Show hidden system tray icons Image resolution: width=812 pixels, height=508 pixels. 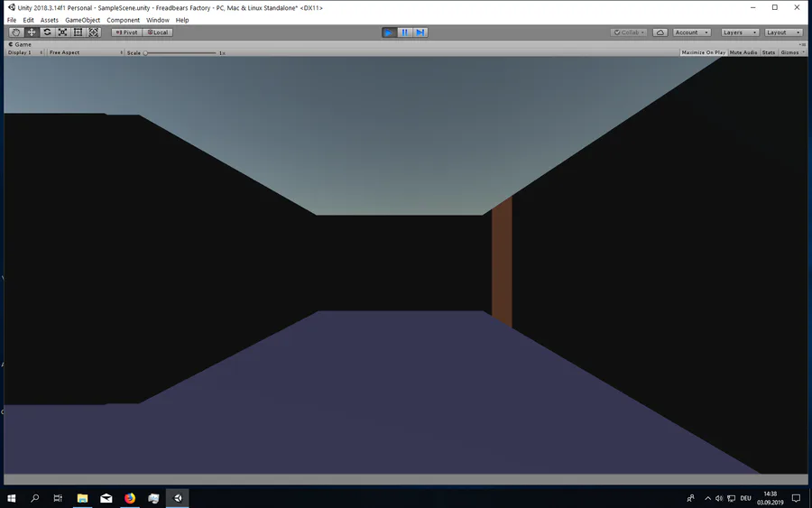(707, 498)
